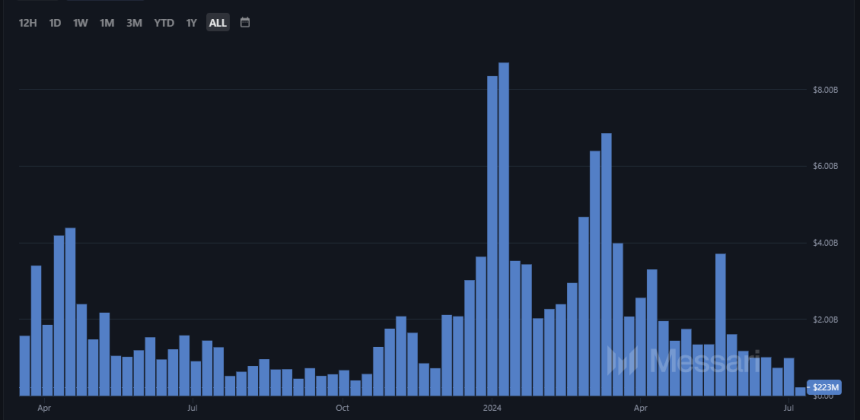860x420 pixels.
Task: Click the $223M current value label
Action: [x=825, y=387]
